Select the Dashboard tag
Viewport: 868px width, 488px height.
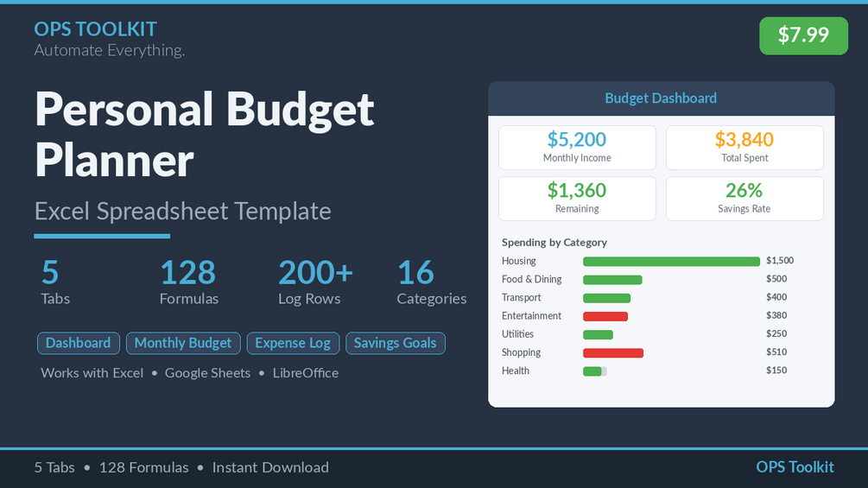click(78, 343)
